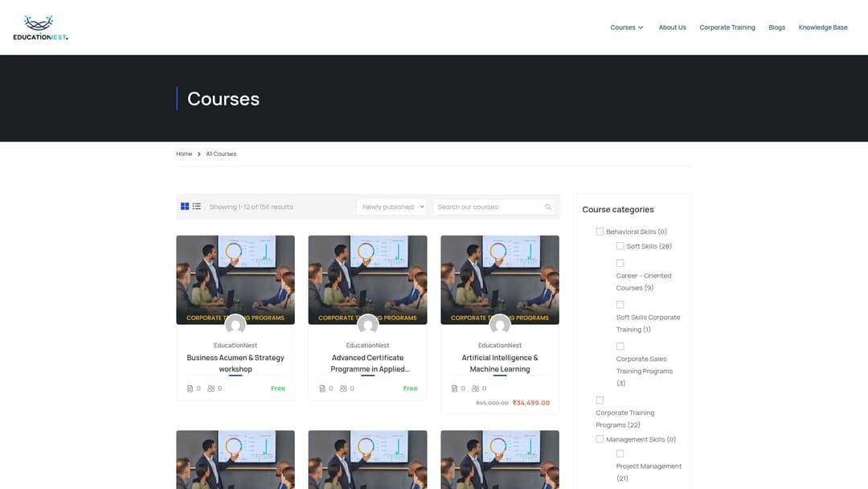Open Business Acumen & Strategy workshop course
Viewport: 868px width, 489px height.
[x=235, y=364]
